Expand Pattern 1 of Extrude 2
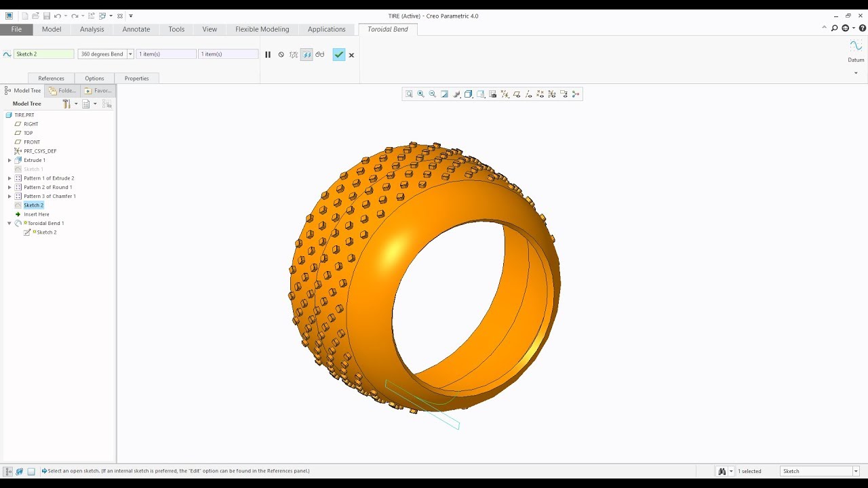Viewport: 868px width, 488px height. (9, 178)
